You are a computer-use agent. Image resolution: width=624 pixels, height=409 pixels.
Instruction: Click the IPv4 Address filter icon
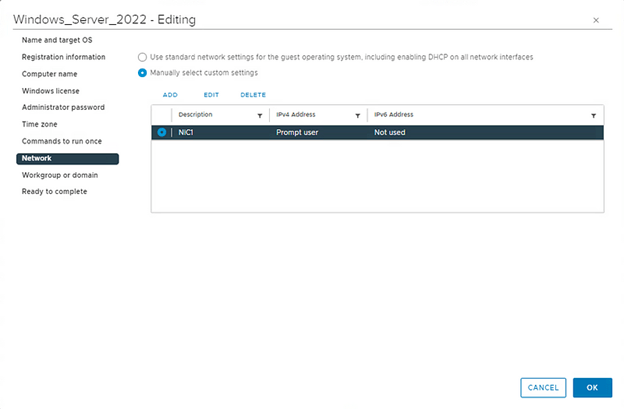point(358,116)
